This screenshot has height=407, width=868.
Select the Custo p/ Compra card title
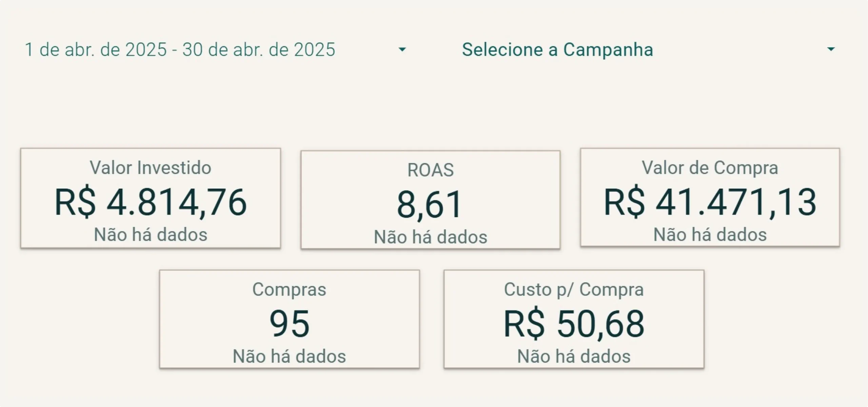tap(574, 290)
